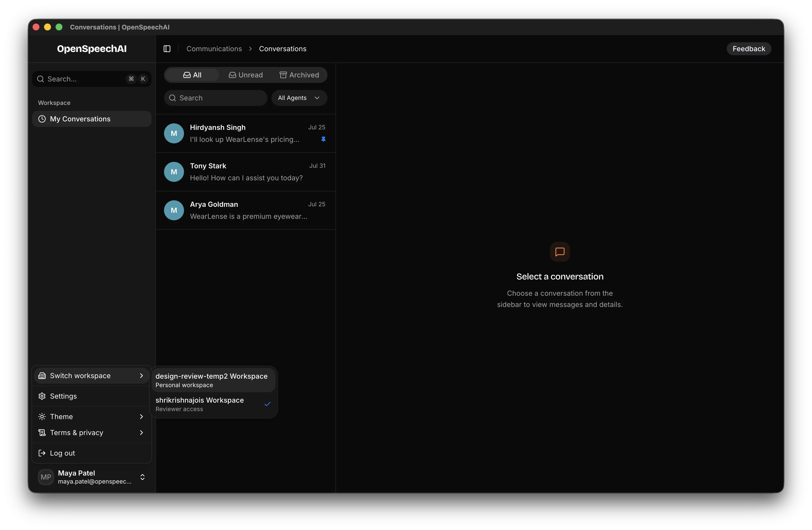Click the Workspace section label
The height and width of the screenshot is (530, 812).
point(54,103)
